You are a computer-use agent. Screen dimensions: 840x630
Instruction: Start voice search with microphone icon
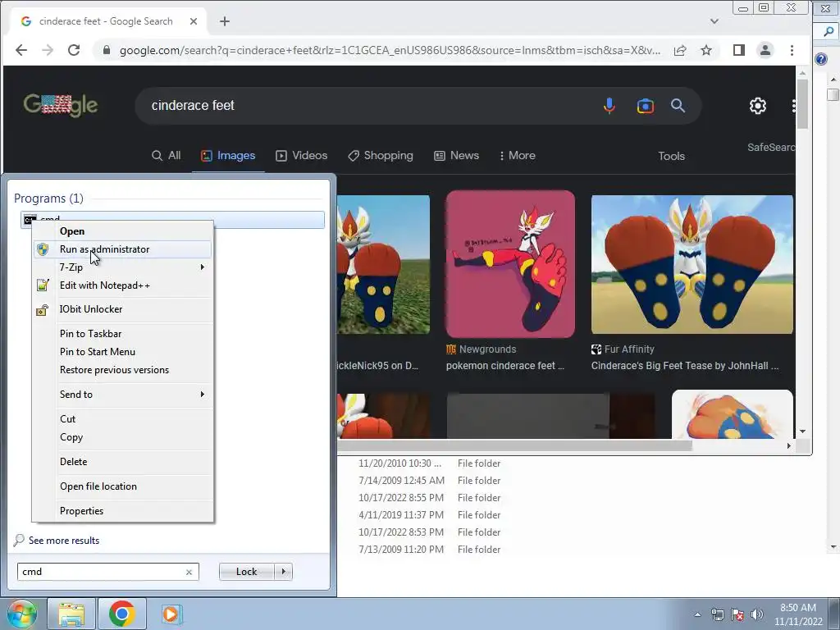click(609, 106)
